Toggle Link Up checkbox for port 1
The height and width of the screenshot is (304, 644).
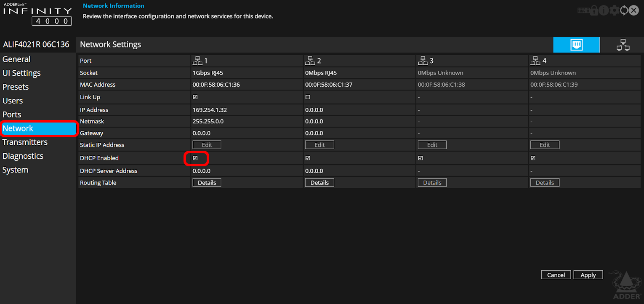pyautogui.click(x=195, y=97)
